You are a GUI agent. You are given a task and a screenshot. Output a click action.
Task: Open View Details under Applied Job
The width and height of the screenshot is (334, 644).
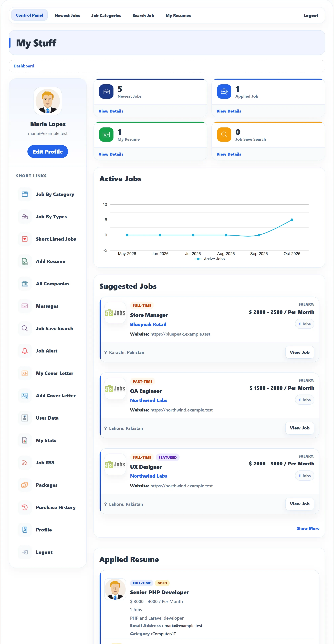tap(229, 111)
